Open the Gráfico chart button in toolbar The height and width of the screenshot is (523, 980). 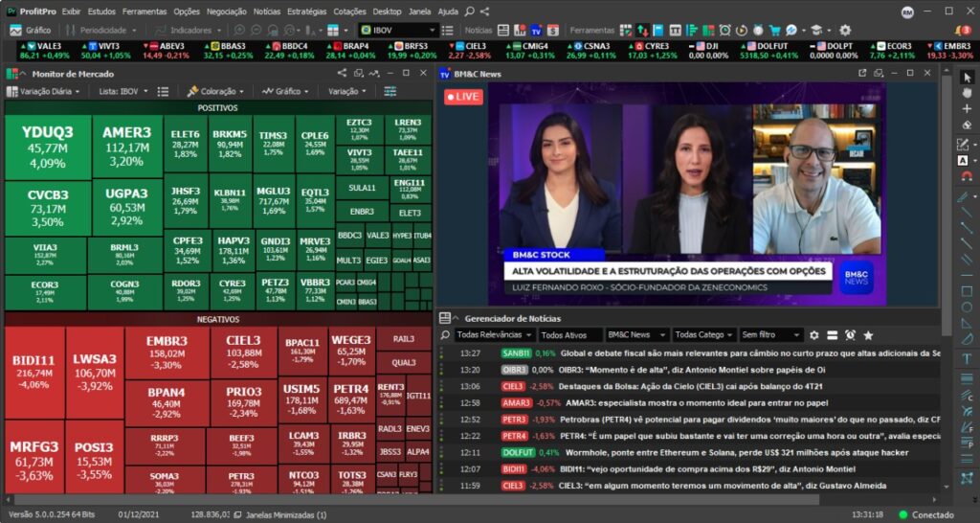point(31,30)
